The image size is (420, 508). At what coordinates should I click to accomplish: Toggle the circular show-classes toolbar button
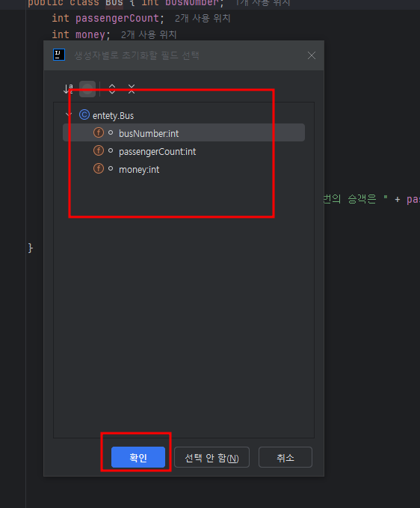coord(87,89)
